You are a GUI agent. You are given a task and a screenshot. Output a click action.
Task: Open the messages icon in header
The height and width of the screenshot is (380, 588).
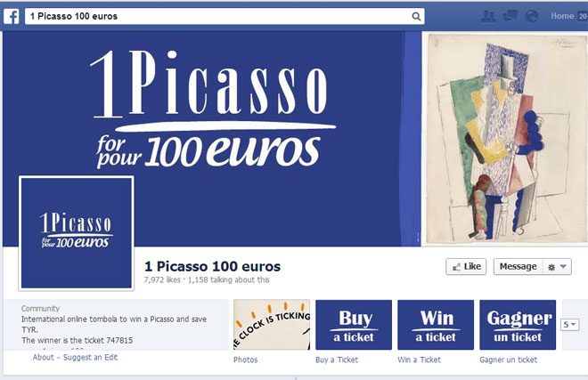(510, 16)
